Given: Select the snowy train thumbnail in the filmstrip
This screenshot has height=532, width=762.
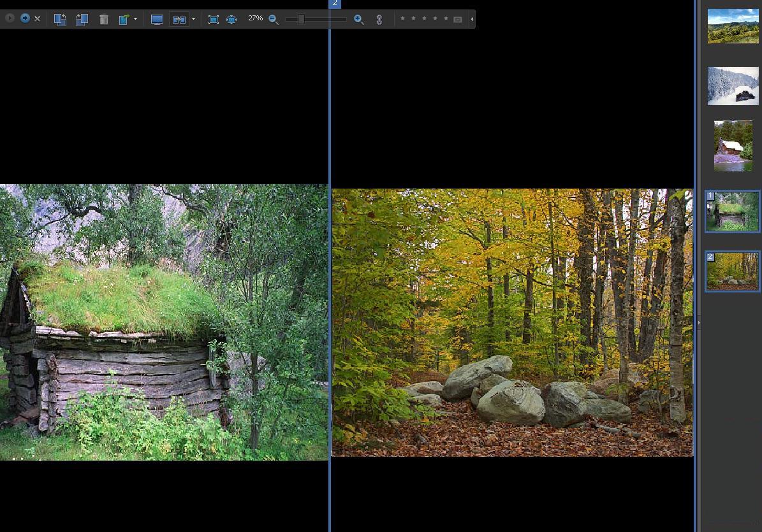Looking at the screenshot, I should pos(733,85).
